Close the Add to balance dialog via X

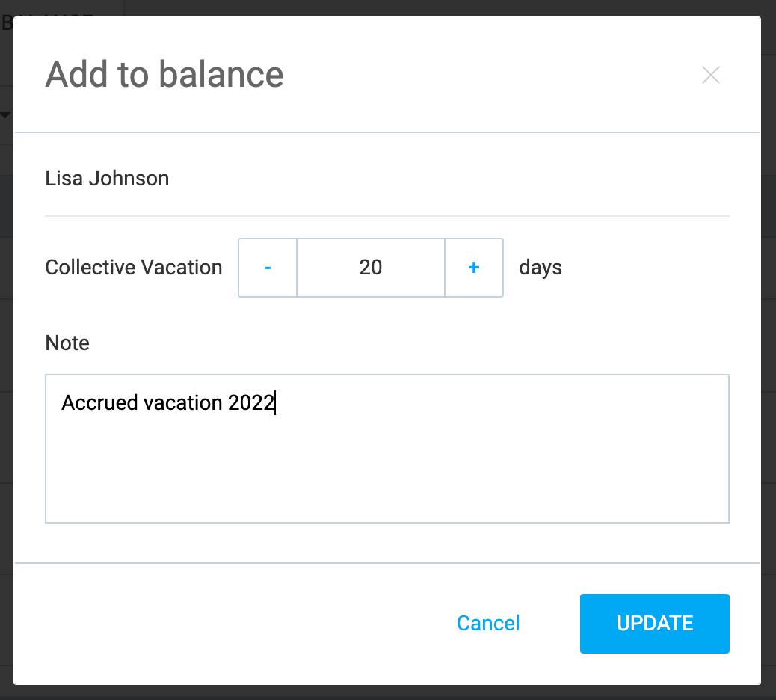(710, 75)
